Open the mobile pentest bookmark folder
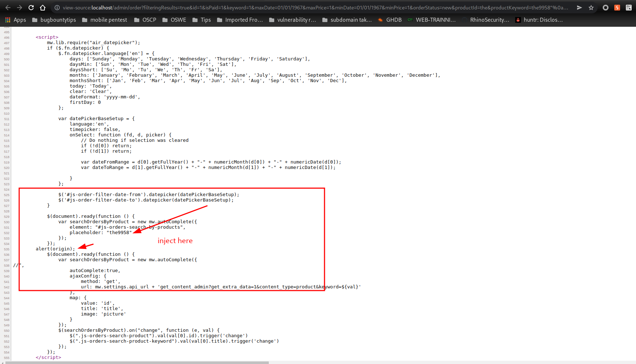This screenshot has height=364, width=636. tap(105, 20)
